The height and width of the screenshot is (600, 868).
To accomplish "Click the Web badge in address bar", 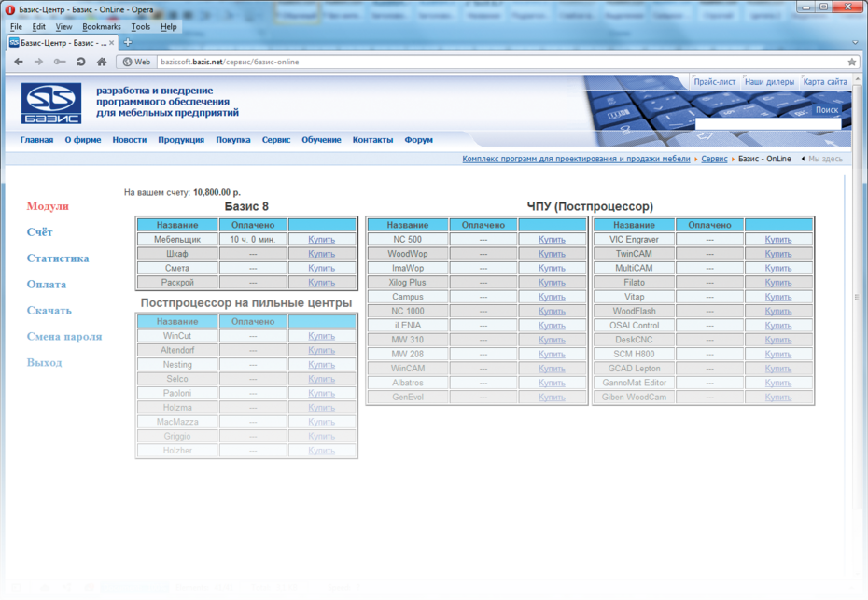I will coord(136,62).
